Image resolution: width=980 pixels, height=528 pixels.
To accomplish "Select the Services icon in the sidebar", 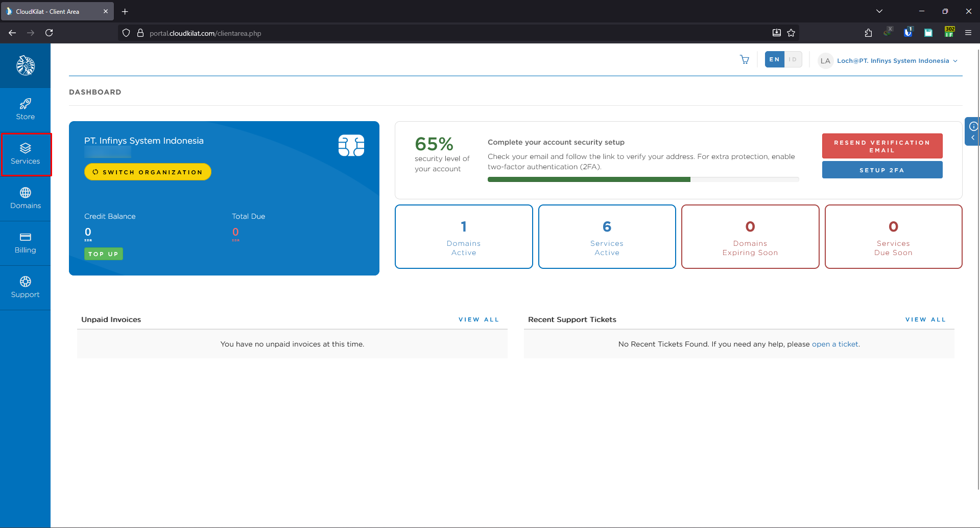I will click(25, 154).
